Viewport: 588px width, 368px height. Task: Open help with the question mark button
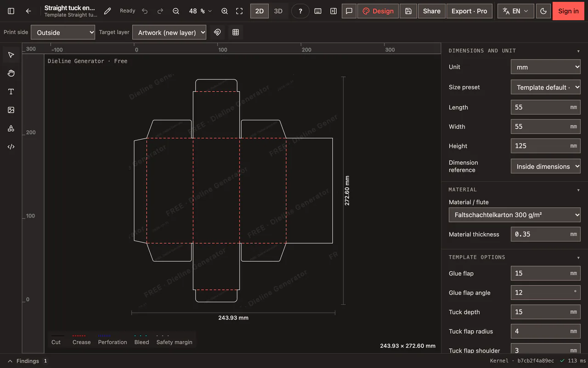tap(300, 11)
